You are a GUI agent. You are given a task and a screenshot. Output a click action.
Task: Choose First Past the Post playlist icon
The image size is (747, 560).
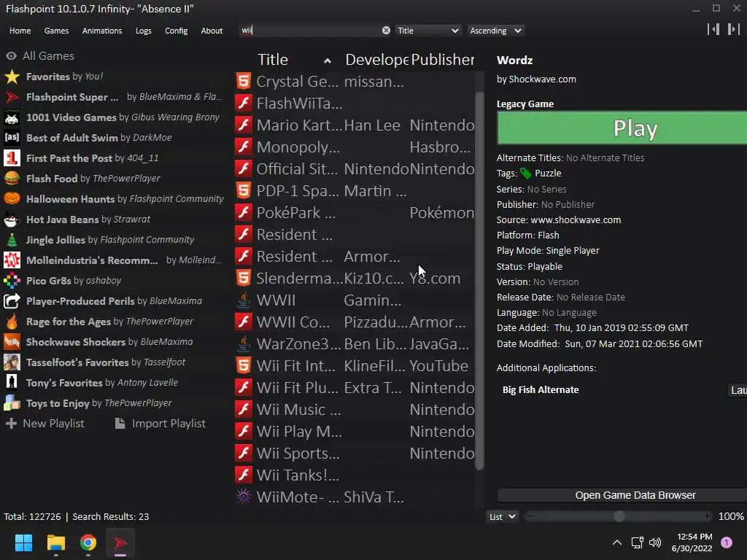click(x=12, y=158)
